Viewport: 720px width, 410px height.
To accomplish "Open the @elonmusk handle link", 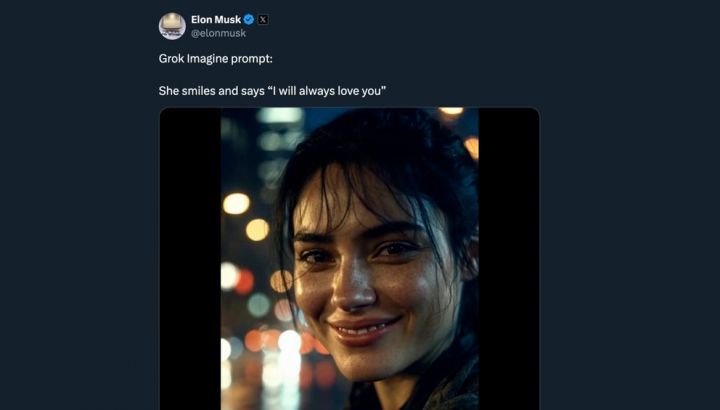I will [218, 33].
